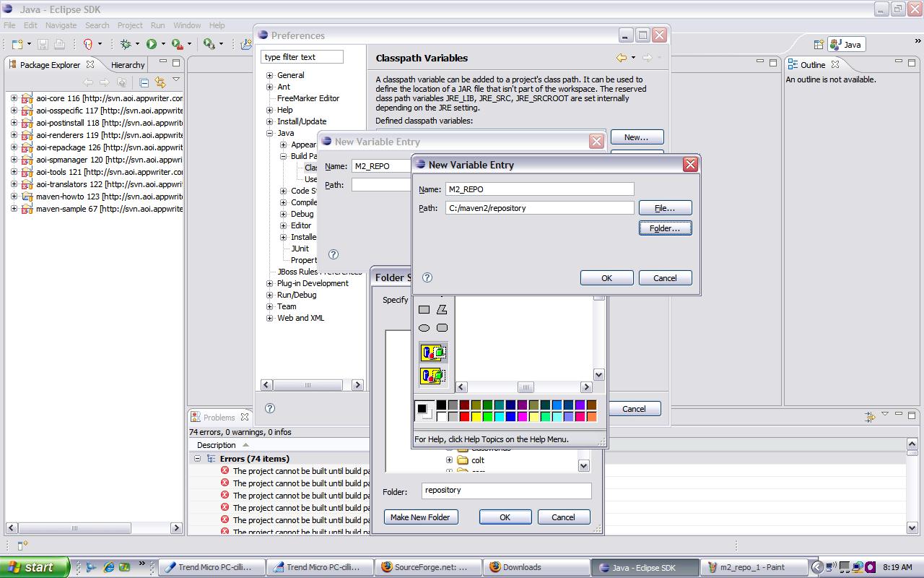Viewport: 924px width, 578px height.
Task: Switch to the Hierarchy tab
Action: [128, 64]
